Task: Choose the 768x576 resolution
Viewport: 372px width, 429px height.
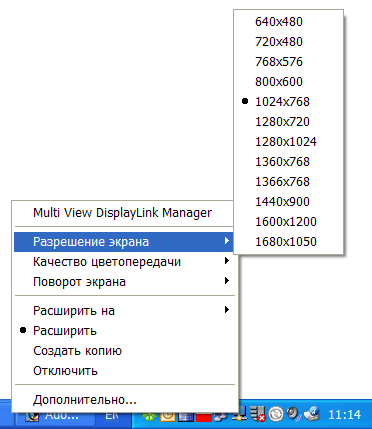Action: coord(288,62)
